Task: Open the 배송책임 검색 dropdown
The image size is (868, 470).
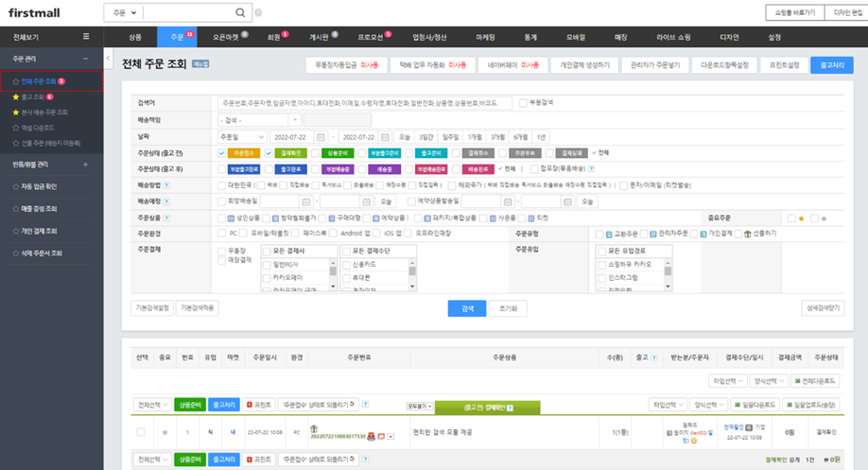Action: pyautogui.click(x=258, y=120)
